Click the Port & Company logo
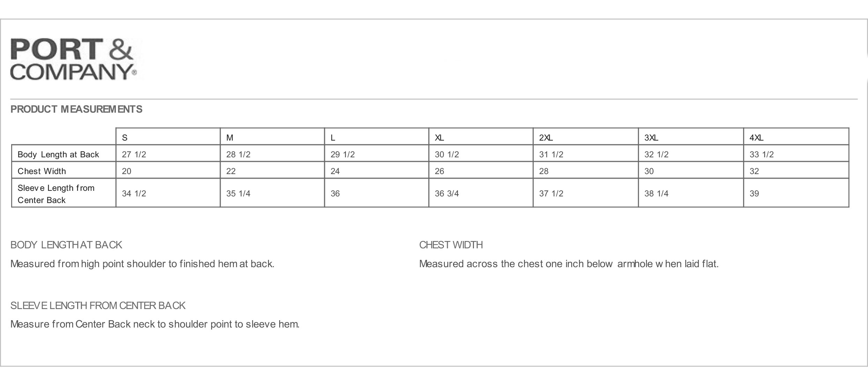The image size is (868, 376). [73, 59]
